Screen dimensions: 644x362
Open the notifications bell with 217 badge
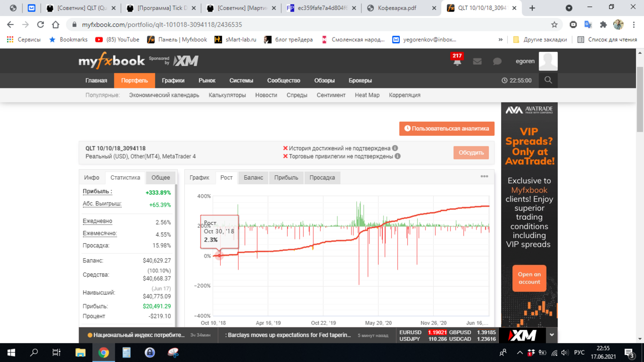457,60
